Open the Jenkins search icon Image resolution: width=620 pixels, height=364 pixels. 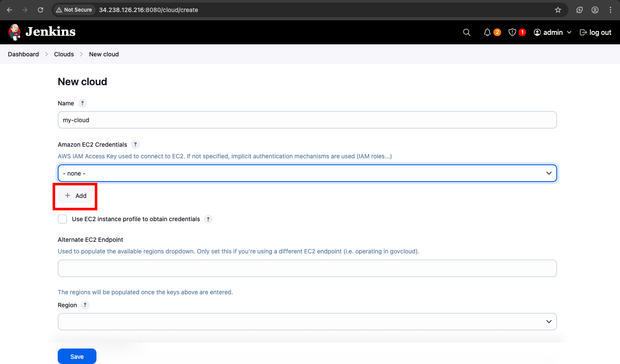[x=467, y=32]
